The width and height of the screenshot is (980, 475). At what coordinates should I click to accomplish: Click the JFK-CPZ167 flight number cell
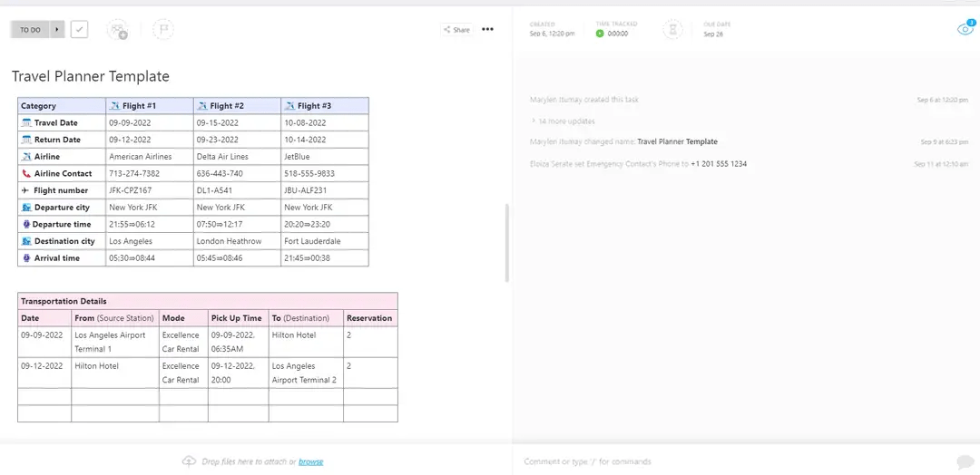click(150, 190)
